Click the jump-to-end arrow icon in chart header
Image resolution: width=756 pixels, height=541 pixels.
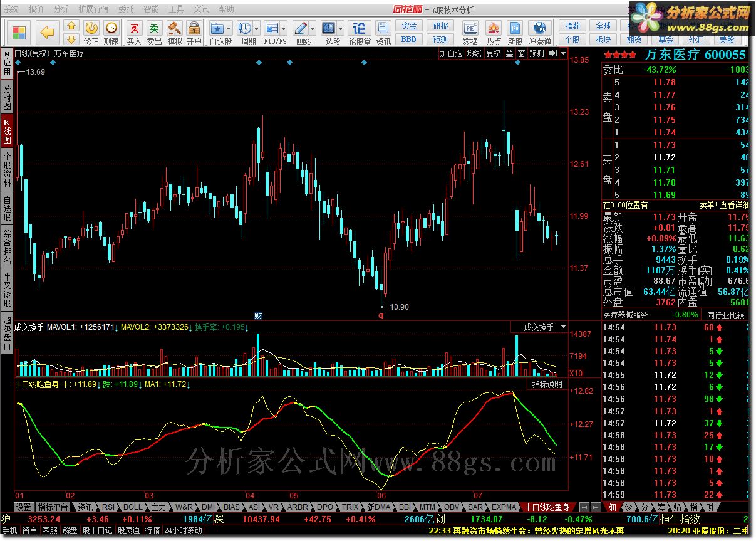[x=552, y=53]
